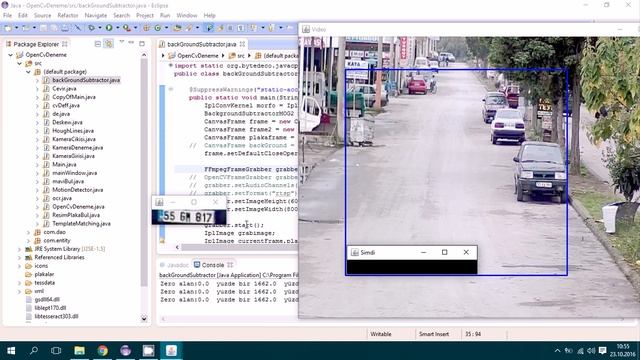The image size is (640, 360).
Task: Collapse the (default package) node
Action: [x=28, y=72]
